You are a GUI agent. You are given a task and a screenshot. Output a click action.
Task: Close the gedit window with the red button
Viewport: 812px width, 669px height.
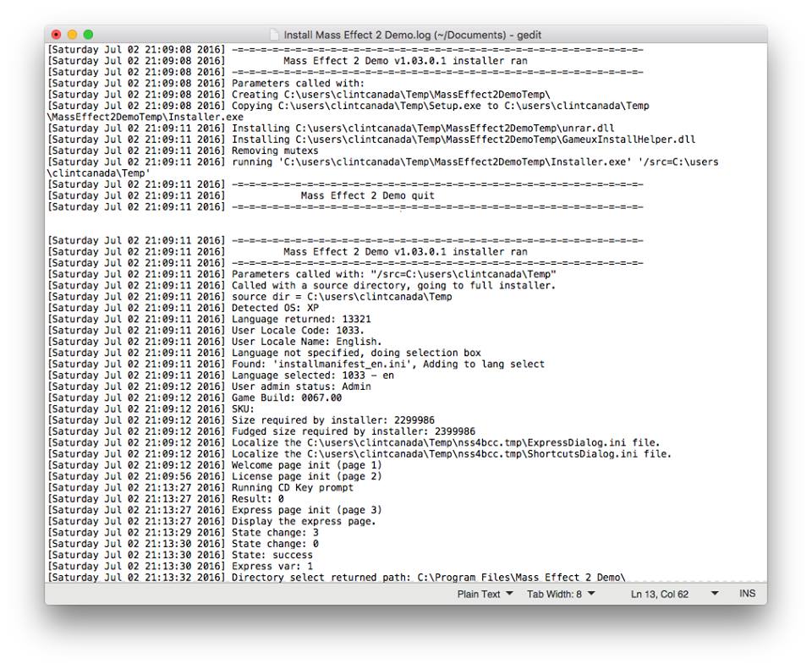tap(56, 34)
